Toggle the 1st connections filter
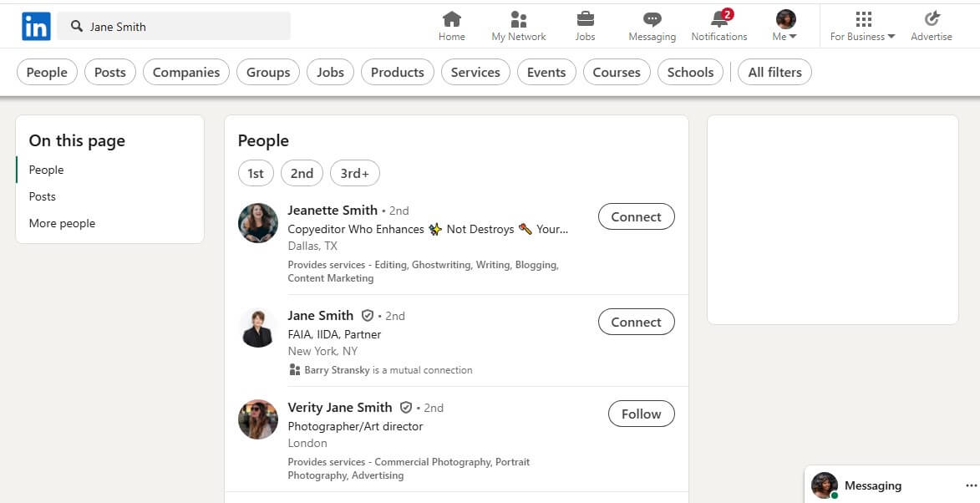 click(256, 173)
